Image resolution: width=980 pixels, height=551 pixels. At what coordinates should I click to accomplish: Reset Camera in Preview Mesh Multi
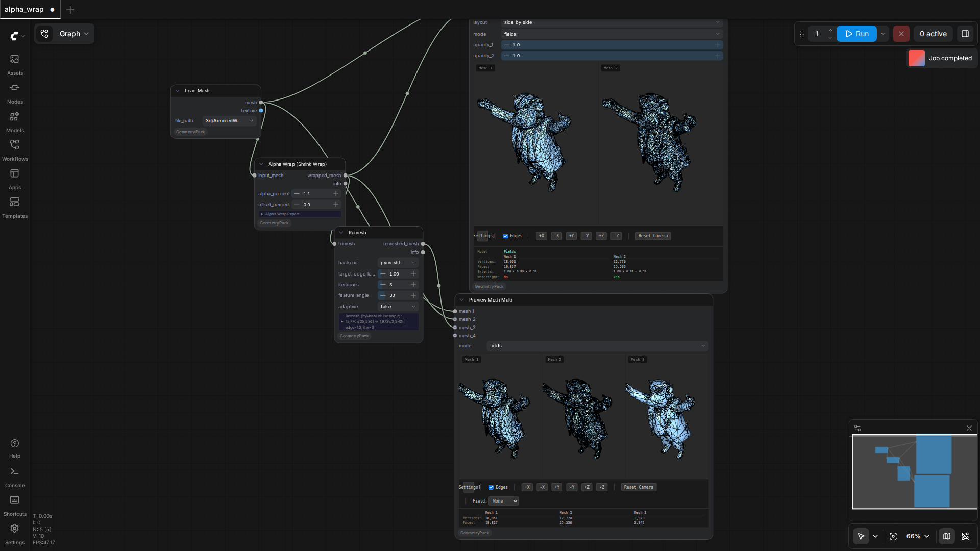pyautogui.click(x=639, y=488)
